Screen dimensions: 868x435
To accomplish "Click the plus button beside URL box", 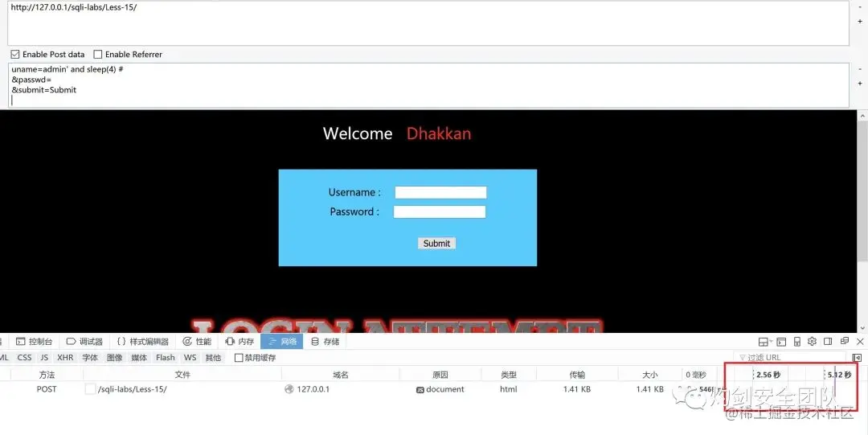I will coord(860,22).
